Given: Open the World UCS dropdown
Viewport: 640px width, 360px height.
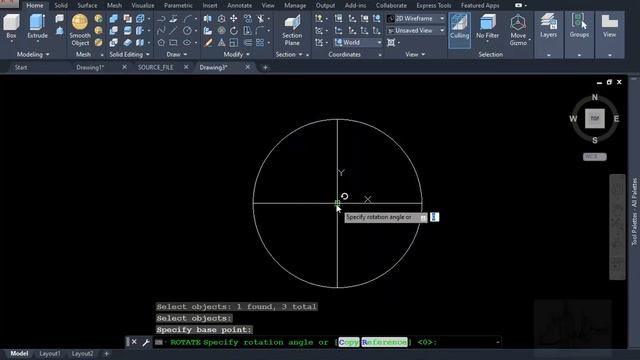Looking at the screenshot, I should pos(358,42).
